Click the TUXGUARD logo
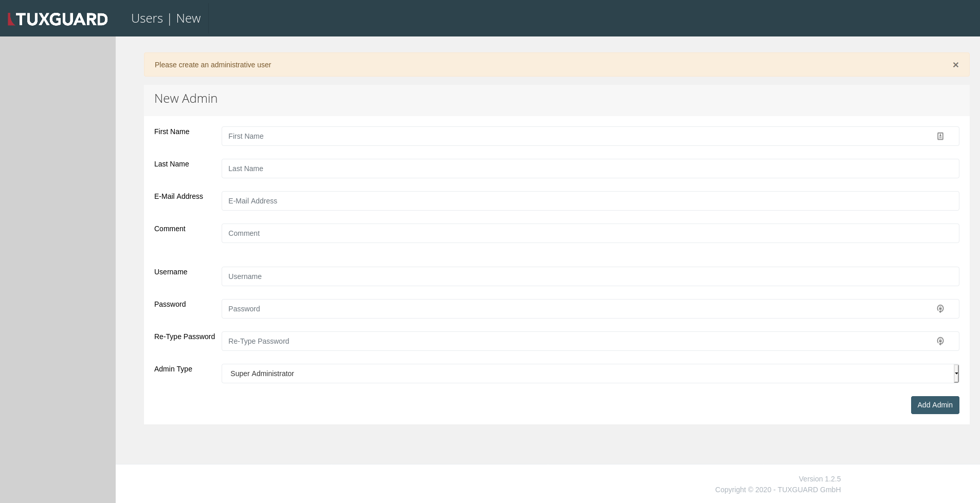Viewport: 980px width, 503px height. 58,18
